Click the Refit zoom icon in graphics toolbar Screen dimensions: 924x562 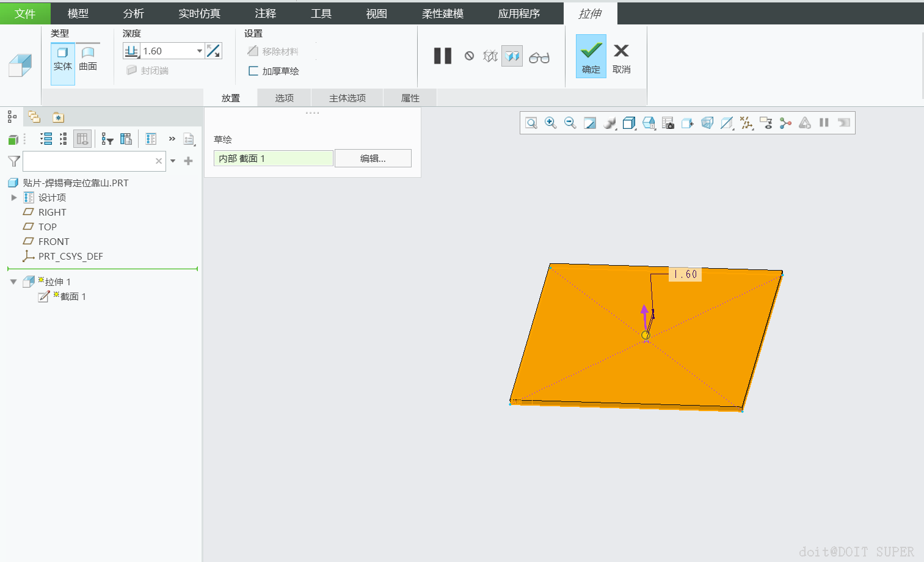pos(531,123)
